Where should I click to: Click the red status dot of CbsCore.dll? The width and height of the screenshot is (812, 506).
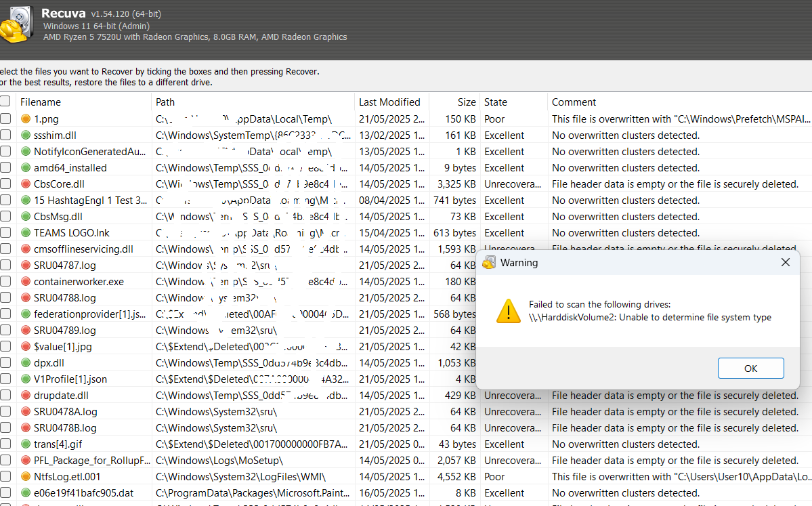click(x=25, y=184)
